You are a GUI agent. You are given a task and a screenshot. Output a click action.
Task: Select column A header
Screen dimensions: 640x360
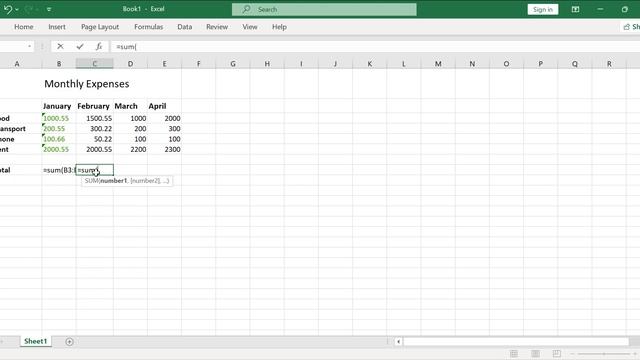(x=17, y=64)
